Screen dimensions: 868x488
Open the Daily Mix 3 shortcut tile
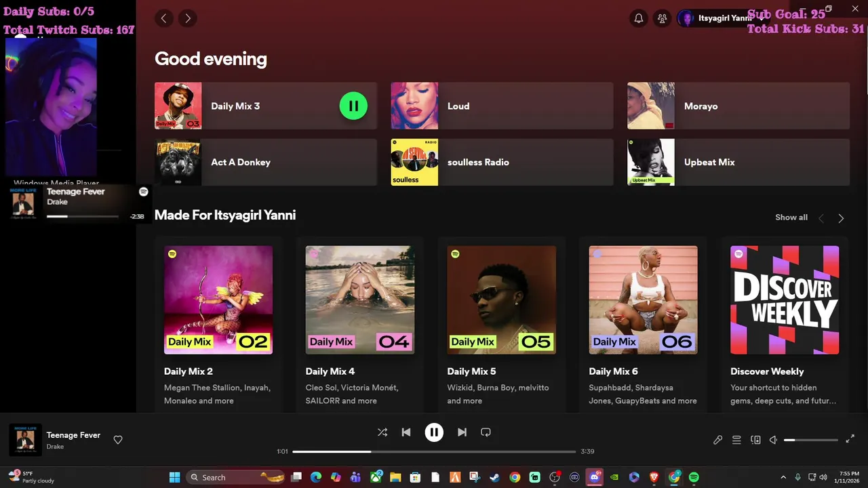click(x=266, y=106)
